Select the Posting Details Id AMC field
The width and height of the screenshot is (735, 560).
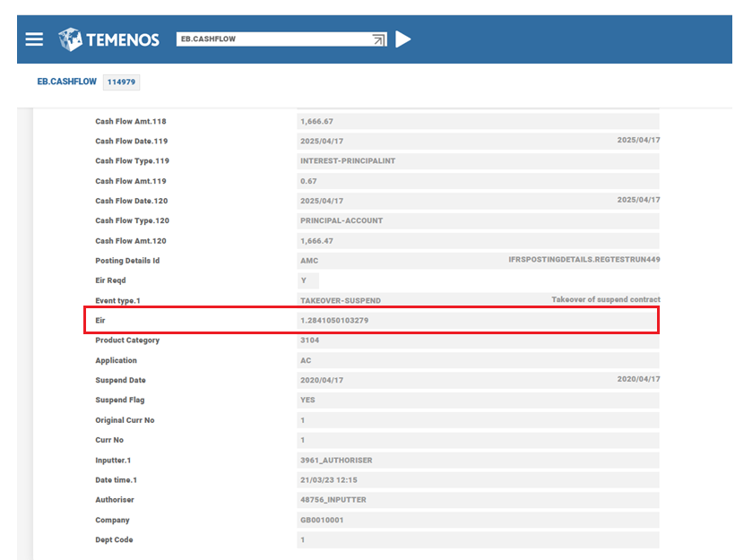point(309,261)
